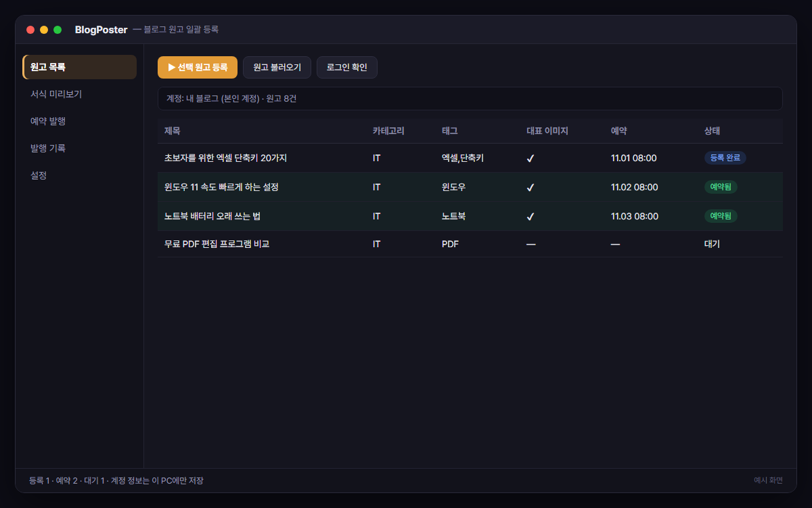
Task: Click the account info bar showing 원고 8건
Action: (x=470, y=98)
